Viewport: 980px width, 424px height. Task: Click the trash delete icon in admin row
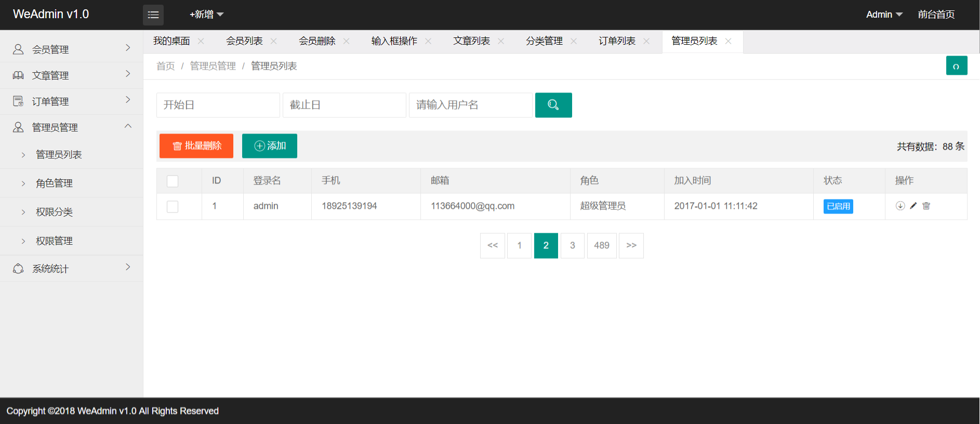coord(926,206)
